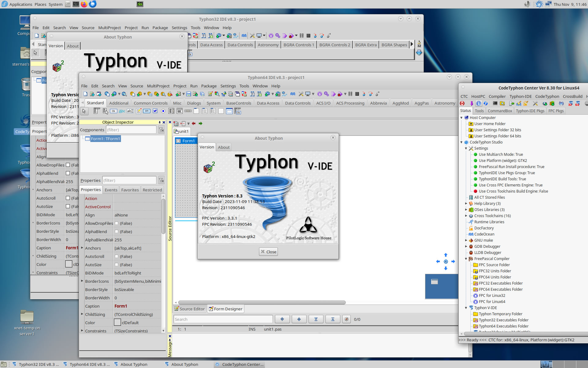588x368 pixels.
Task: Click the source editor horizontal scrollbar
Action: click(262, 302)
